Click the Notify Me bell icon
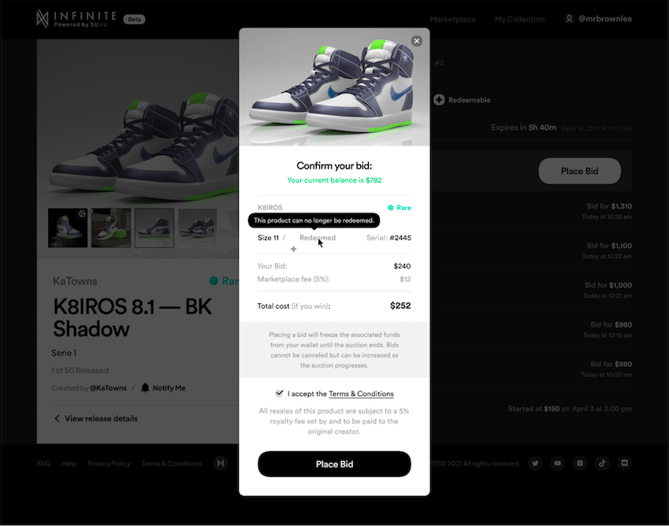Image resolution: width=669 pixels, height=526 pixels. click(145, 388)
